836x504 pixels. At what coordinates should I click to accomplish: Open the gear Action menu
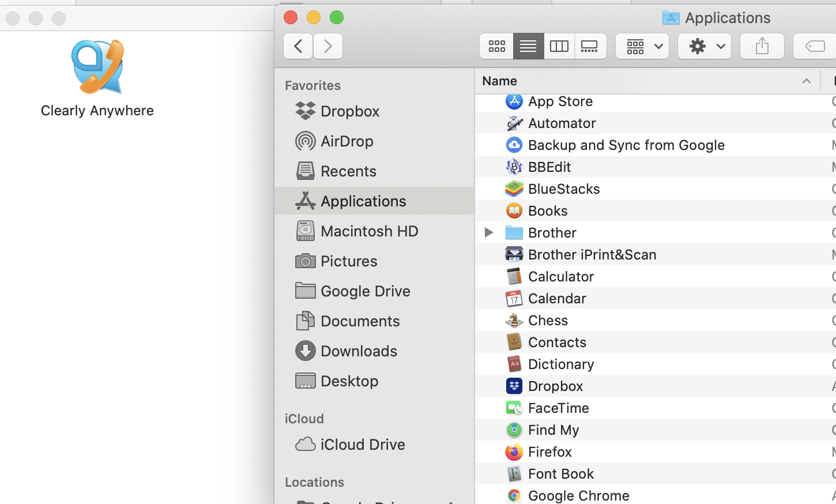[x=705, y=46]
